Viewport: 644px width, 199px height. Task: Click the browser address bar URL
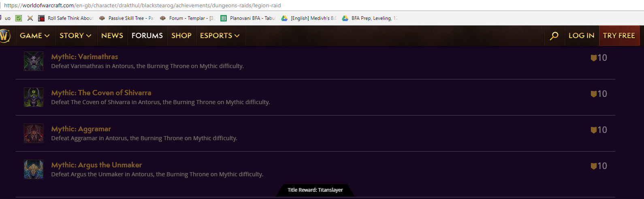click(x=142, y=5)
